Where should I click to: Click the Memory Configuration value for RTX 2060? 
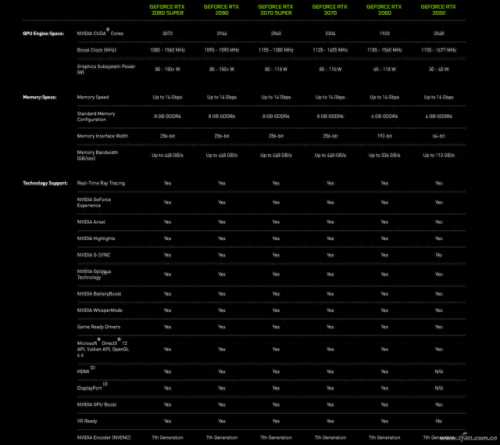[x=384, y=116]
